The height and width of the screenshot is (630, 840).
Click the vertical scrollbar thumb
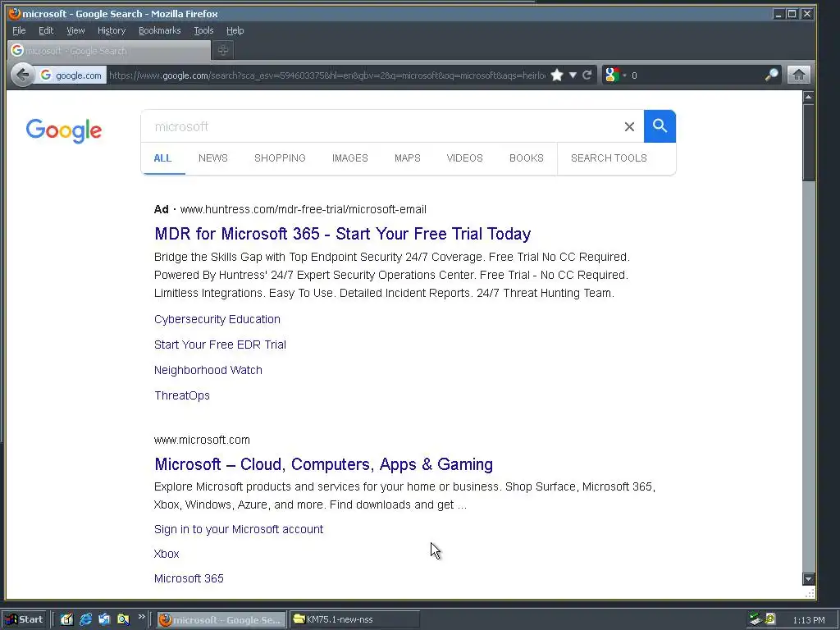coord(808,142)
